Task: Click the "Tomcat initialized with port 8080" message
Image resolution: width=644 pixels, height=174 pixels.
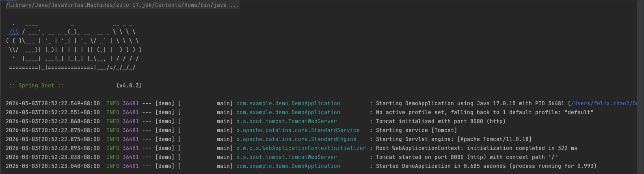Action: (x=440, y=122)
